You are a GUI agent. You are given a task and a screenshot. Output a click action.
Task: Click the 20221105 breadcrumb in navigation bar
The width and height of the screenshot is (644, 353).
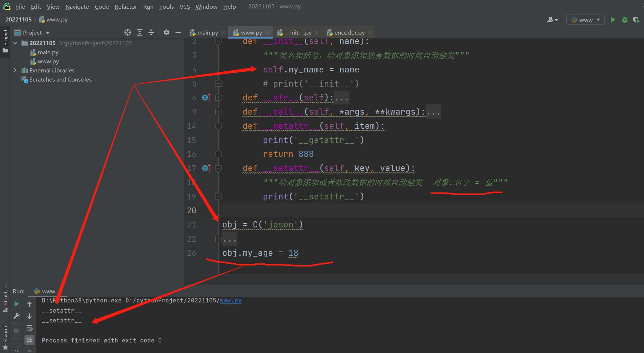(19, 20)
